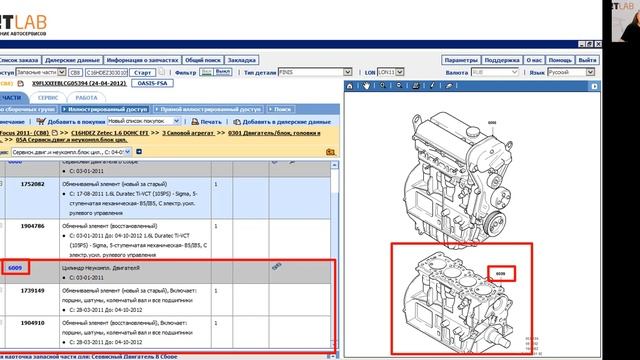Click part number 1904786 in the list
640x360 pixels.
coord(32,226)
